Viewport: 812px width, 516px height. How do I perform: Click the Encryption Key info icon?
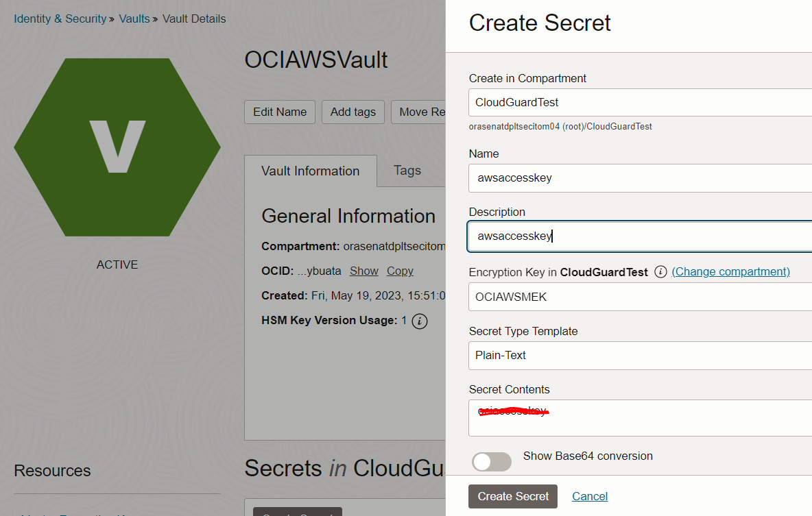click(660, 271)
